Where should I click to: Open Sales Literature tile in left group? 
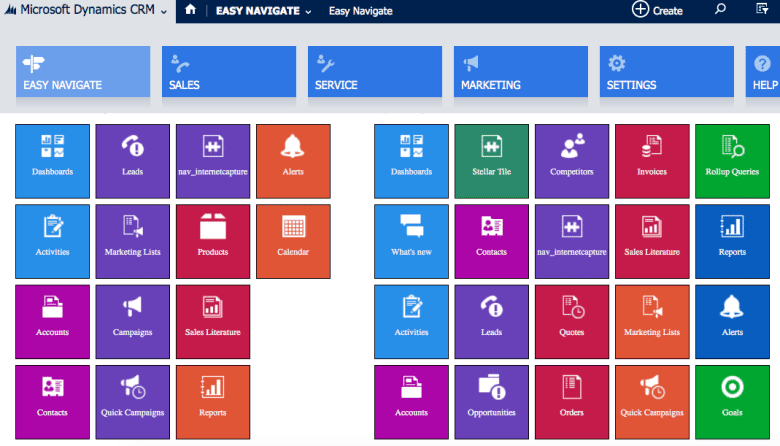coord(213,322)
